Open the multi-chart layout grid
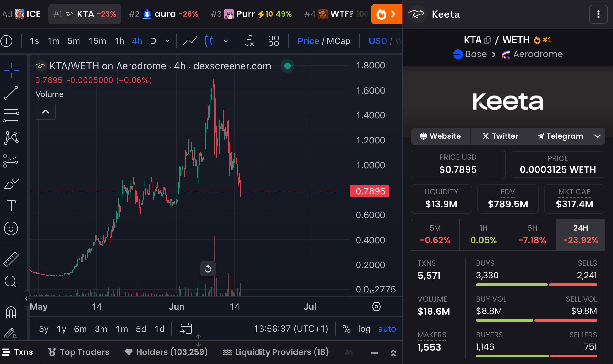This screenshot has height=364, width=613. tap(273, 41)
